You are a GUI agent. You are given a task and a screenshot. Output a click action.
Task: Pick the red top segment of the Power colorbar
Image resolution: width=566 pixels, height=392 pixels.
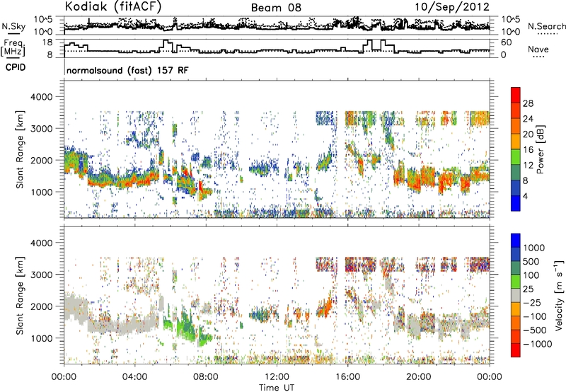pos(516,95)
